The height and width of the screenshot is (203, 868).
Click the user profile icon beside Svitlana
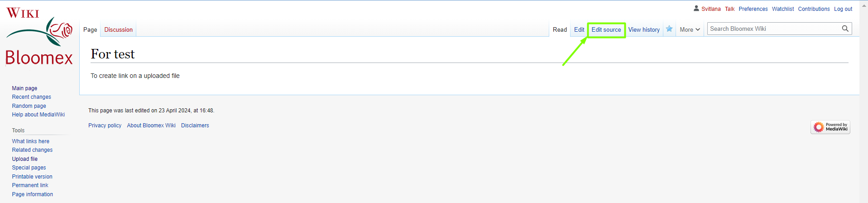tap(696, 8)
